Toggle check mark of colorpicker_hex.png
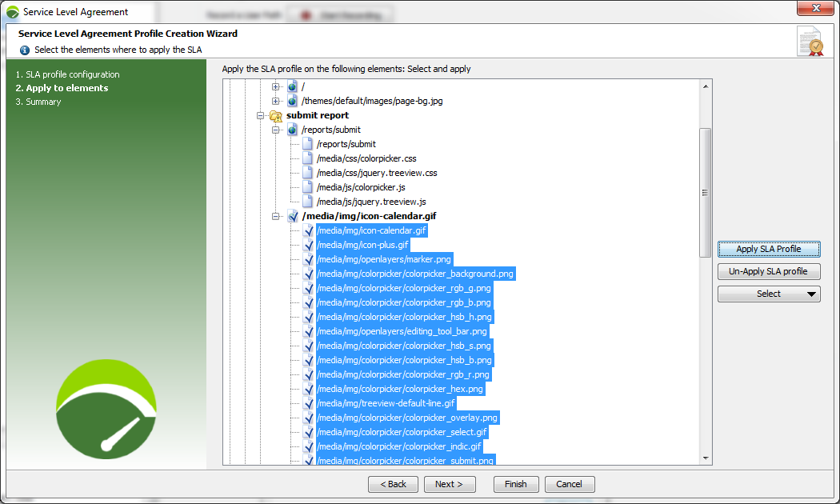Viewport: 840px width, 504px height. tap(308, 390)
